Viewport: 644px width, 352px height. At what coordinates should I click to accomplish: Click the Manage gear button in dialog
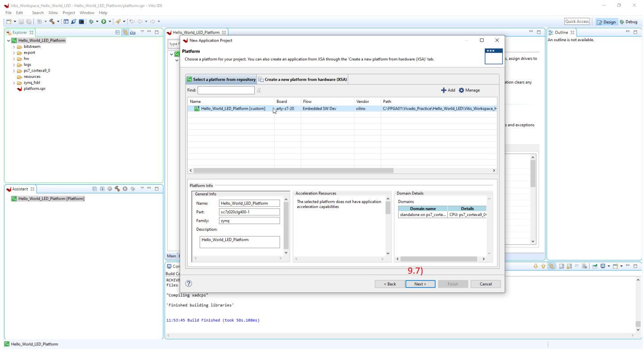[x=469, y=90]
